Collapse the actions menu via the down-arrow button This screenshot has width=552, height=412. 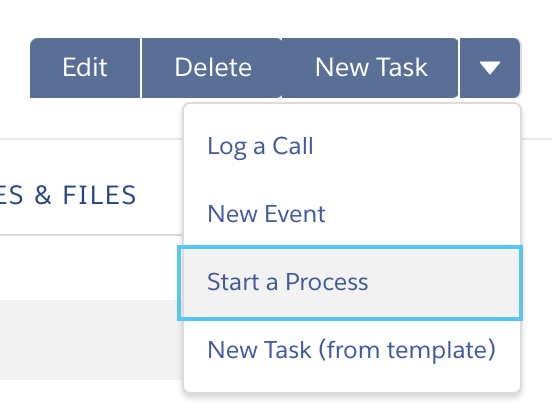(490, 68)
